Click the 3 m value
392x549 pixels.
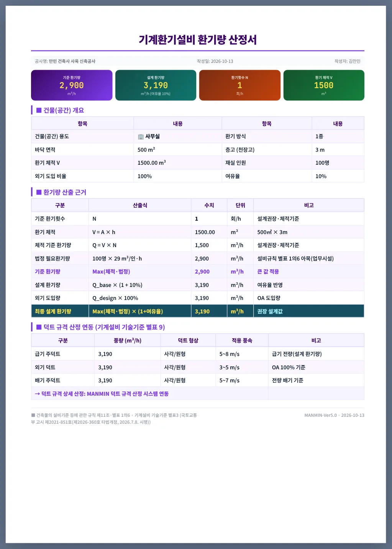pos(320,150)
